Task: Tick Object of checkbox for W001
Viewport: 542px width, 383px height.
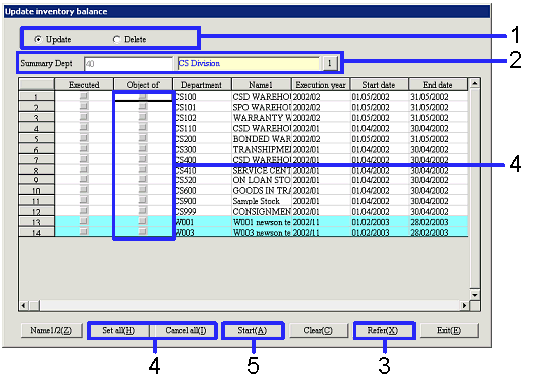Action: [x=143, y=221]
